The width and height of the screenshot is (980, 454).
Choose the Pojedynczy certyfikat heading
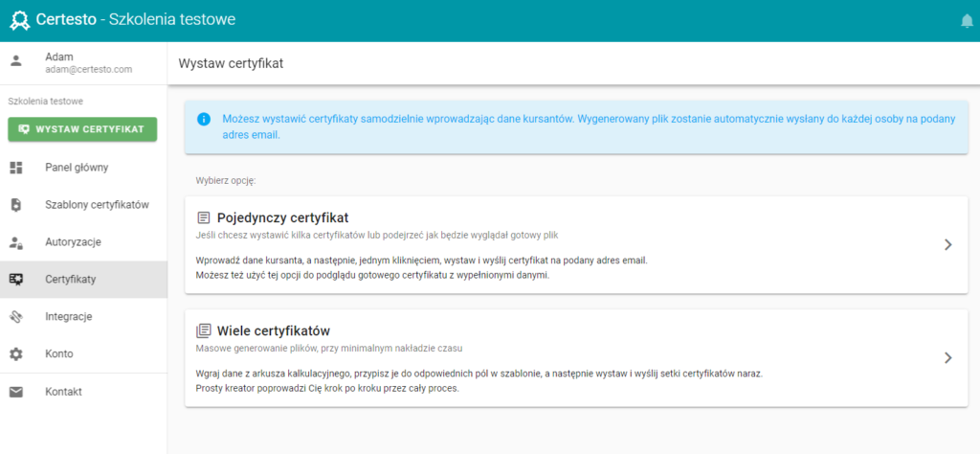(x=282, y=218)
